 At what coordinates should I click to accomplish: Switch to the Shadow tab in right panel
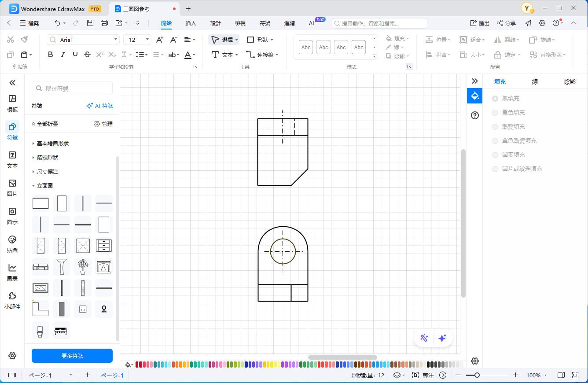coord(570,81)
